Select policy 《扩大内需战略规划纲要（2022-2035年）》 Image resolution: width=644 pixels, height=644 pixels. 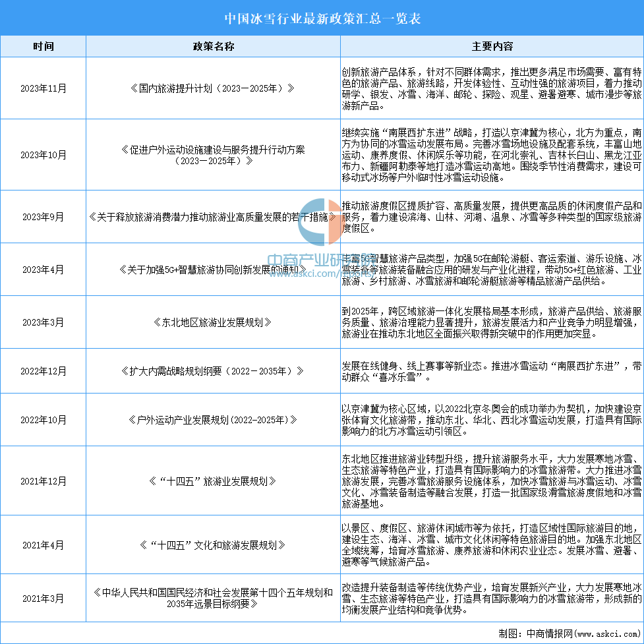tap(213, 371)
